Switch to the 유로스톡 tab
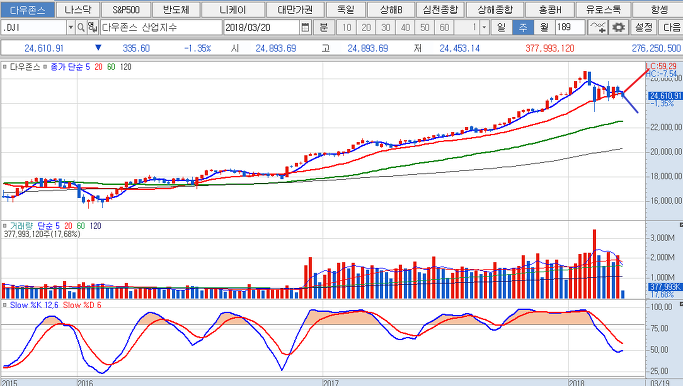This screenshot has width=683, height=386. [603, 10]
